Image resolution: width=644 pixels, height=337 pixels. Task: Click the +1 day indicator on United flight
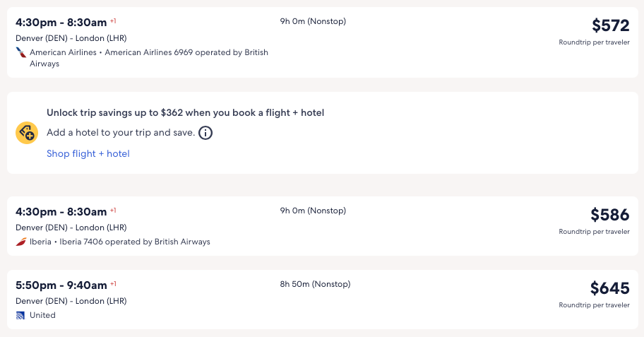[113, 284]
